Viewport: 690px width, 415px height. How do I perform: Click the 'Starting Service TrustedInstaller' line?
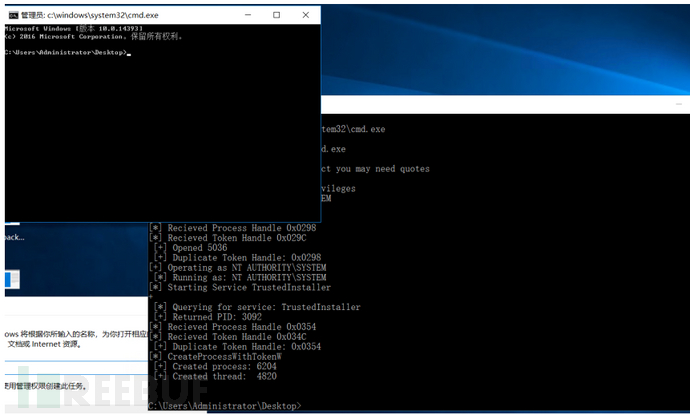(x=248, y=287)
